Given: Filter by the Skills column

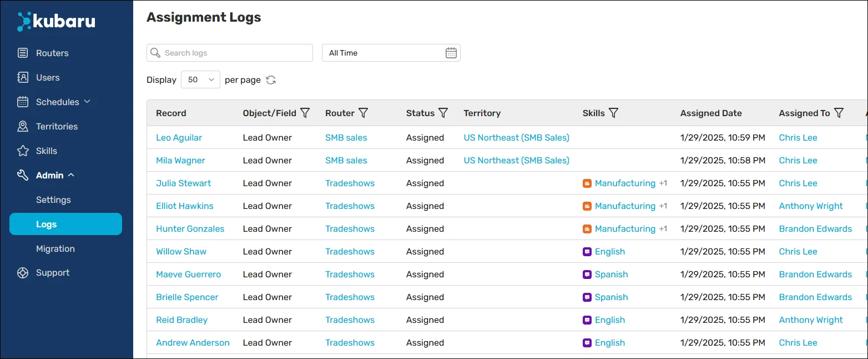Looking at the screenshot, I should 613,113.
